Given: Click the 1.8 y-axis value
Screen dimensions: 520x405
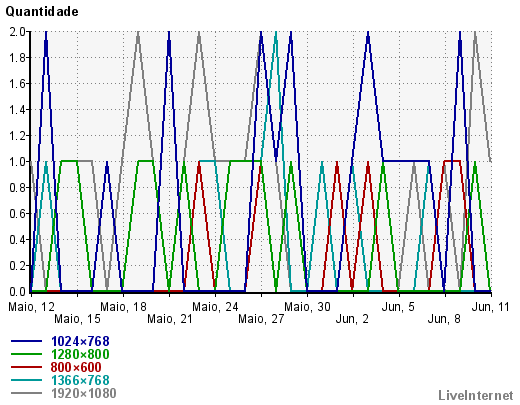Looking at the screenshot, I should click(18, 58).
